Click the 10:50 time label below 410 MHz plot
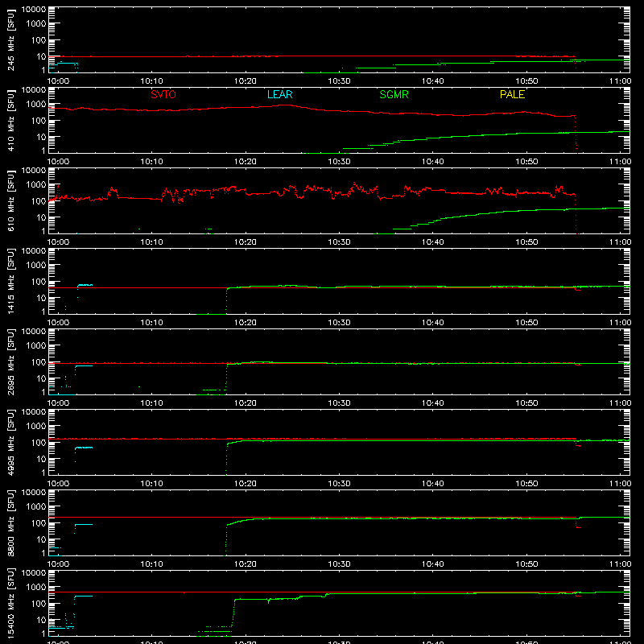This screenshot has height=644, width=644. click(526, 162)
